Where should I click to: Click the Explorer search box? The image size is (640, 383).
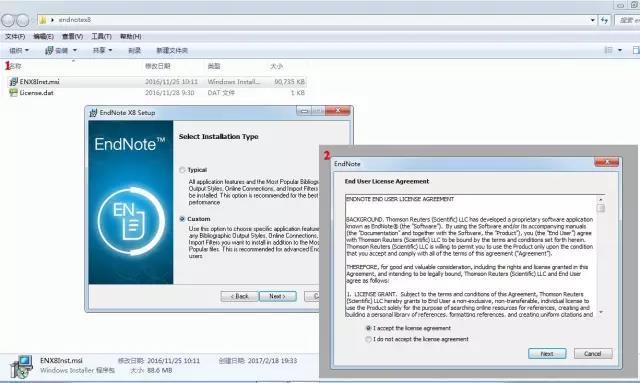coord(627,20)
